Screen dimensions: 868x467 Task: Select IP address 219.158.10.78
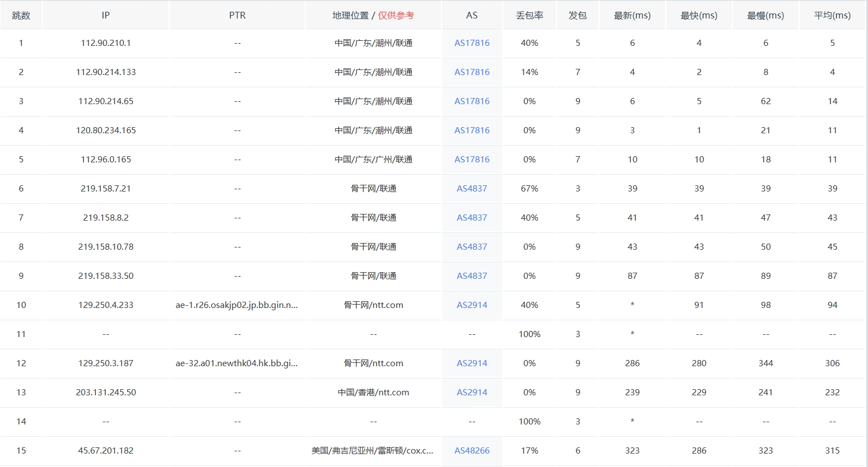106,247
